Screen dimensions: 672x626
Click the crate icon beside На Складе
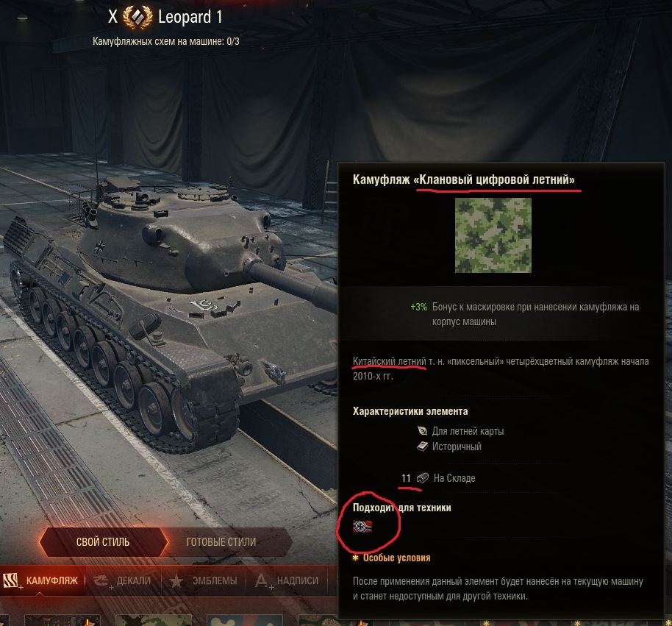(x=423, y=477)
